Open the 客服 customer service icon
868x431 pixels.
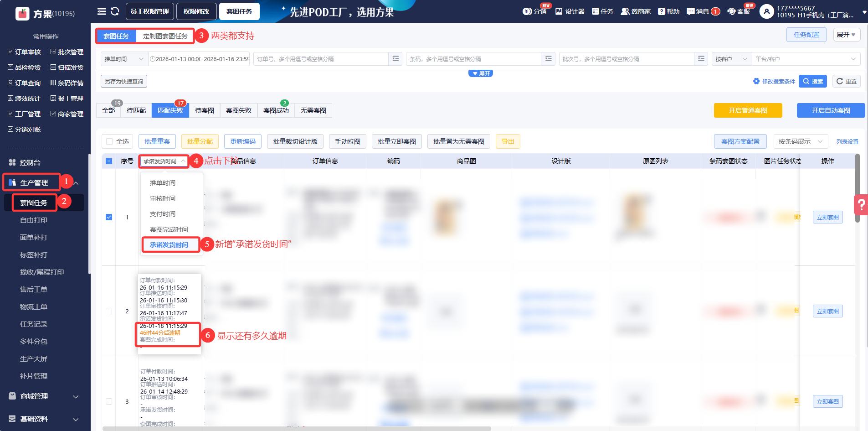(739, 11)
